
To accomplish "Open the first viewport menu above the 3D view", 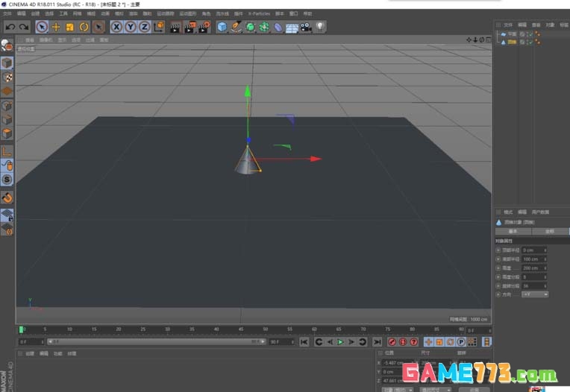I will click(30, 40).
